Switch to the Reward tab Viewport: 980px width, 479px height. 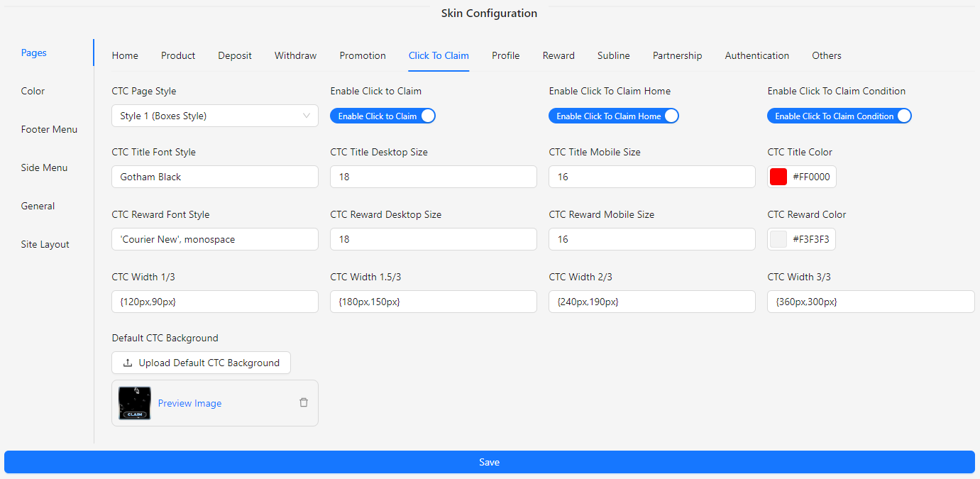point(558,55)
